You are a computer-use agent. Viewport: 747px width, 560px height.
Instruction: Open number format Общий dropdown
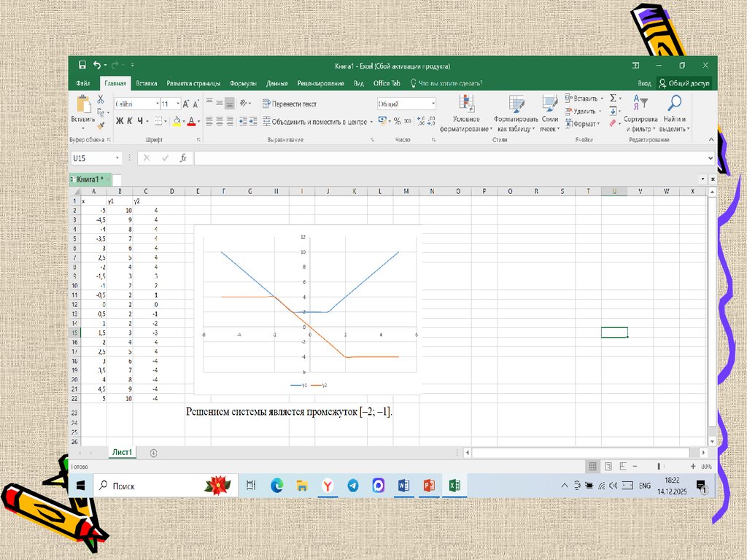coord(433,104)
